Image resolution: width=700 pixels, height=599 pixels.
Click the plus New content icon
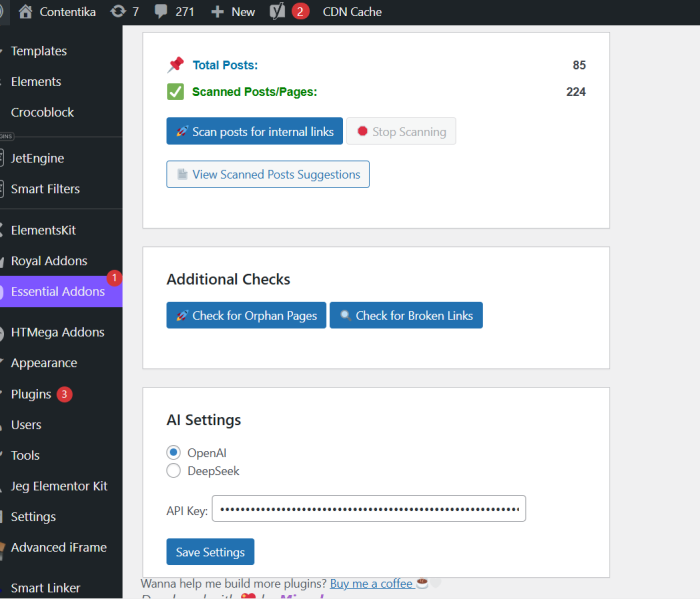(217, 12)
